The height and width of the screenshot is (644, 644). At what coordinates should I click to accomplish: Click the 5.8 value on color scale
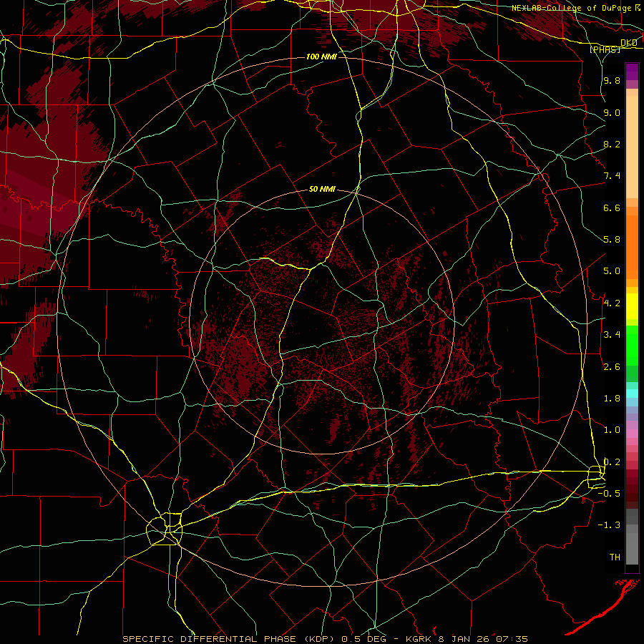(x=612, y=240)
